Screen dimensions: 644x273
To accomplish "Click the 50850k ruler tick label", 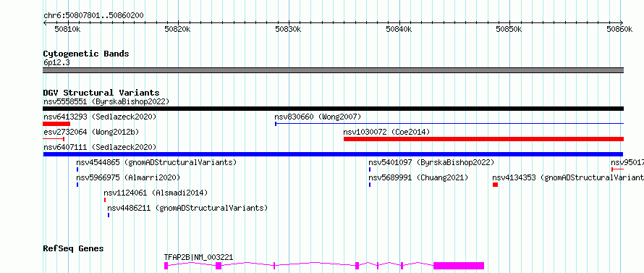I will pyautogui.click(x=509, y=29).
